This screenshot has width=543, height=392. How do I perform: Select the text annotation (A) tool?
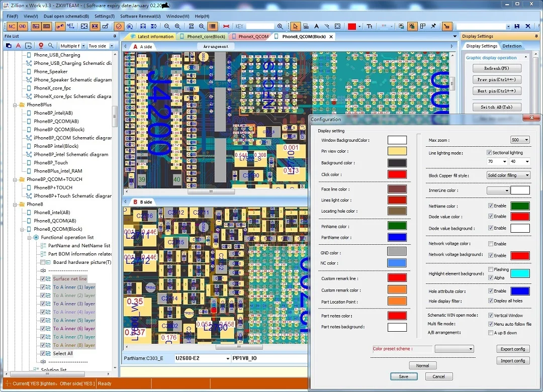coord(317,26)
